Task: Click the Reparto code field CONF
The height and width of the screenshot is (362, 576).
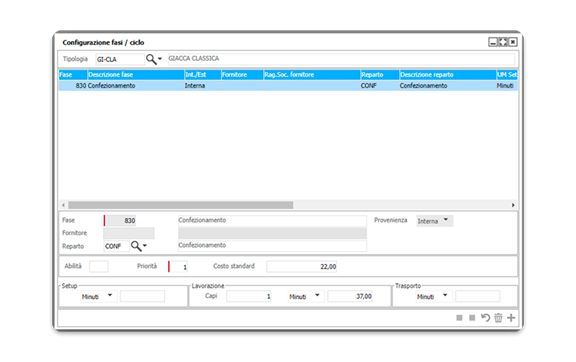Action: 116,246
